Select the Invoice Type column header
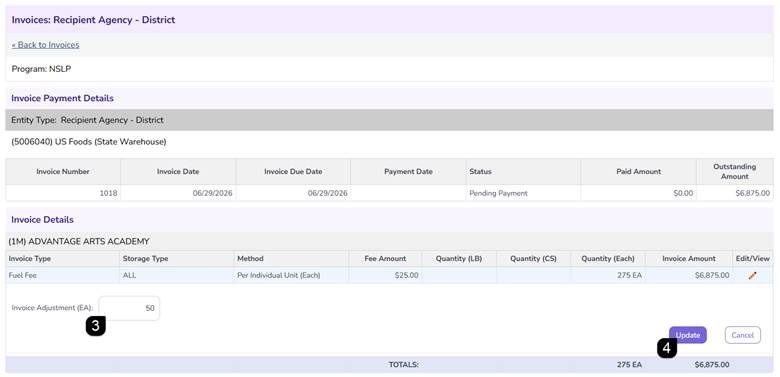This screenshot has height=377, width=780. (x=62, y=259)
